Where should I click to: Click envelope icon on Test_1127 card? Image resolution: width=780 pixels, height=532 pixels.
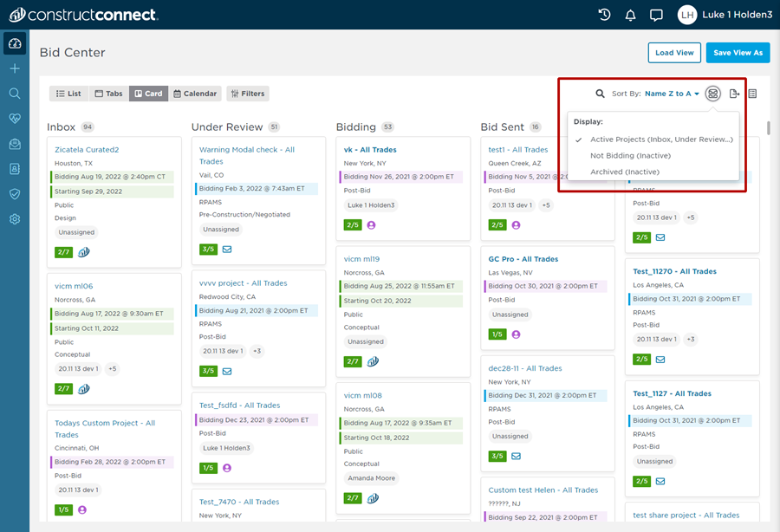click(x=660, y=481)
